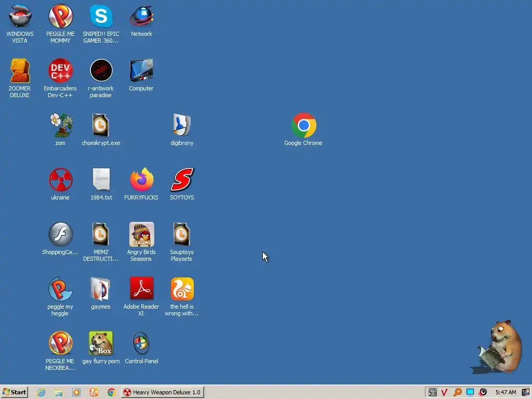532x399 pixels.
Task: Click the gadget icon right of clock
Action: [526, 393]
